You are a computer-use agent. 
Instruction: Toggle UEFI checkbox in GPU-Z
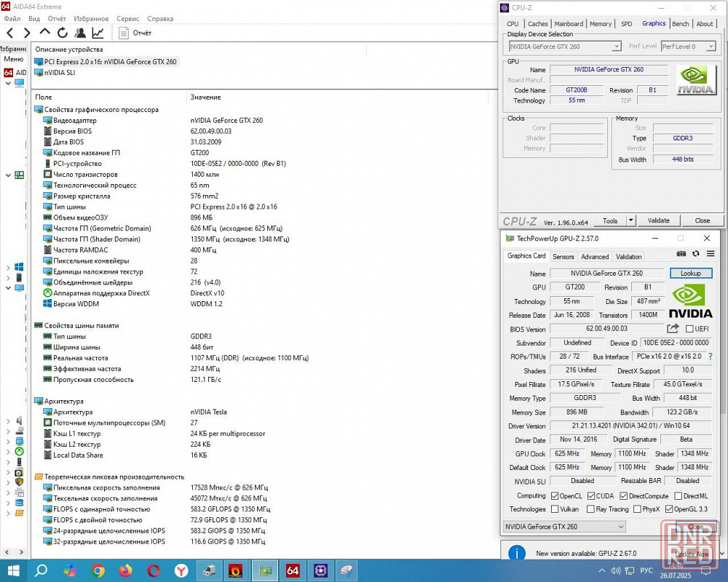(689, 329)
